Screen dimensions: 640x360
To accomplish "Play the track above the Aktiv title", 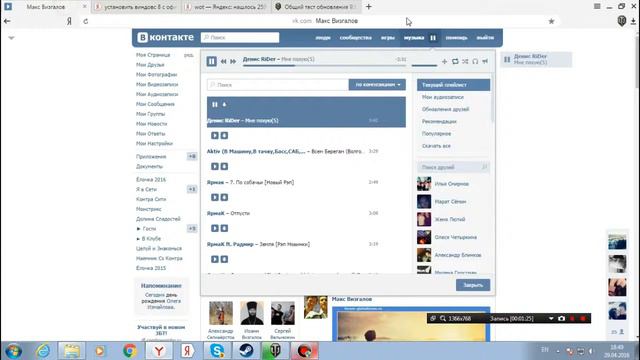I will 215,136.
